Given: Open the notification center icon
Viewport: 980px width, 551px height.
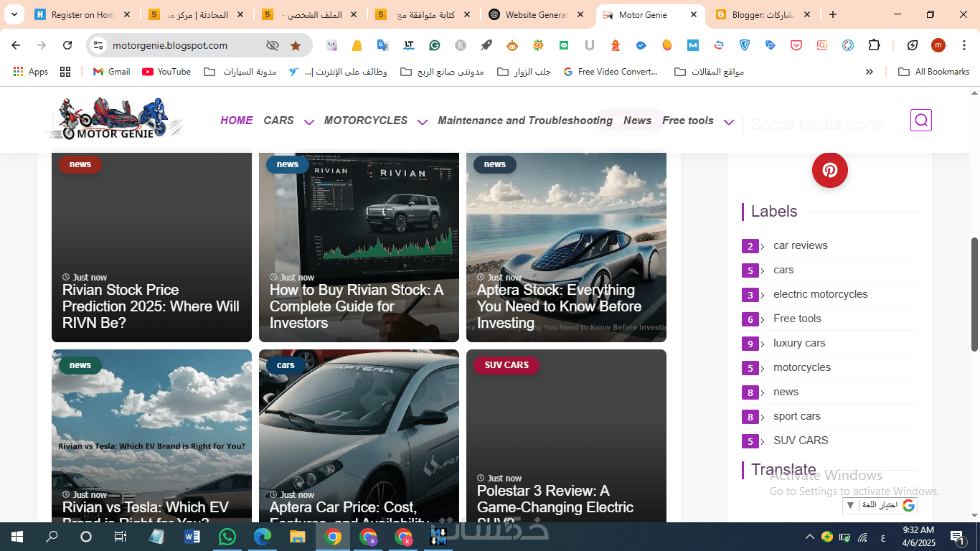Looking at the screenshot, I should (957, 537).
